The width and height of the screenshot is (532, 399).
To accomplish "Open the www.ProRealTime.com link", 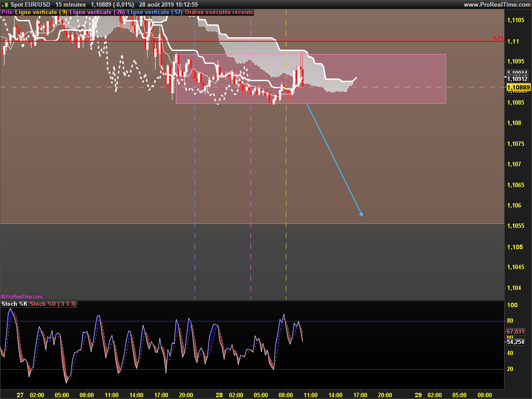I will [496, 4].
